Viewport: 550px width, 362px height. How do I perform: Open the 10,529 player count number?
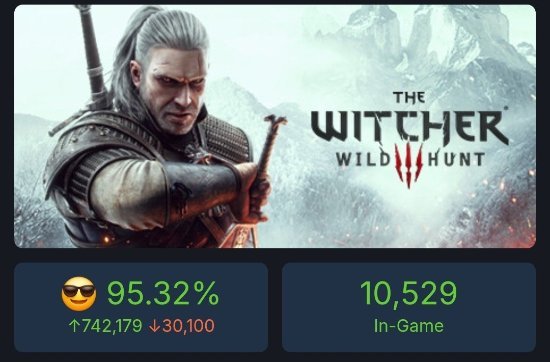409,293
